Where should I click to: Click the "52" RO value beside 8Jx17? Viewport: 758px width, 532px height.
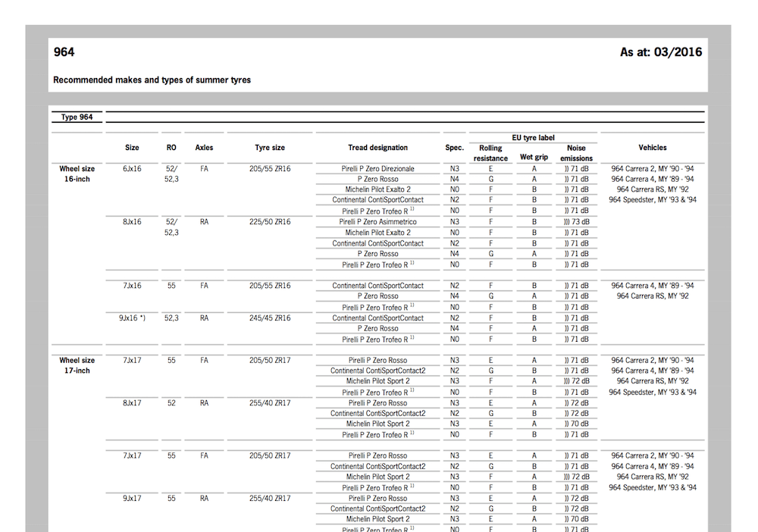tap(171, 403)
